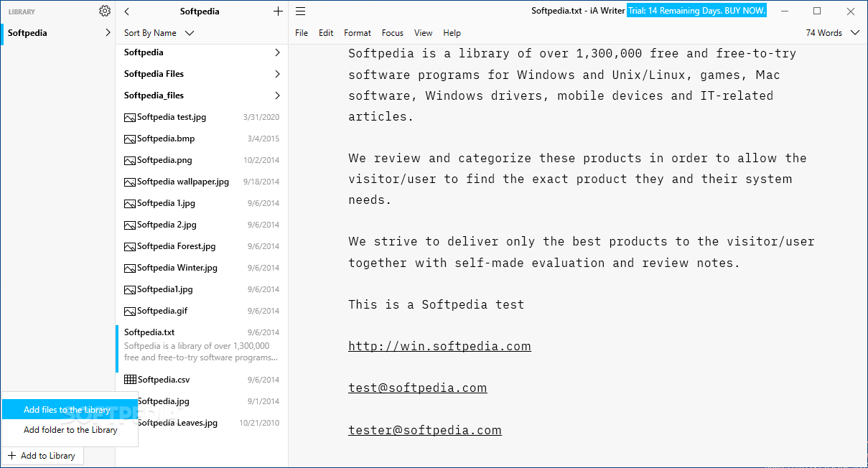Go back with the left chevron arrow
The width and height of the screenshot is (868, 468).
coord(127,11)
